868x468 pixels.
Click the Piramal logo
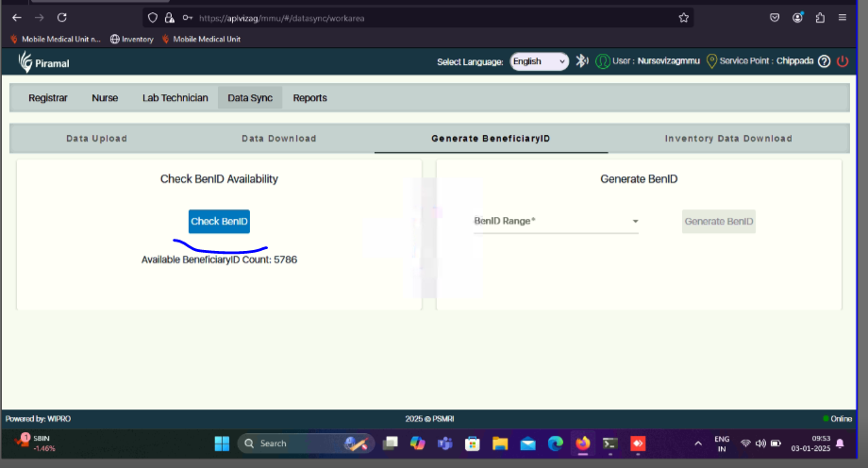click(x=43, y=62)
